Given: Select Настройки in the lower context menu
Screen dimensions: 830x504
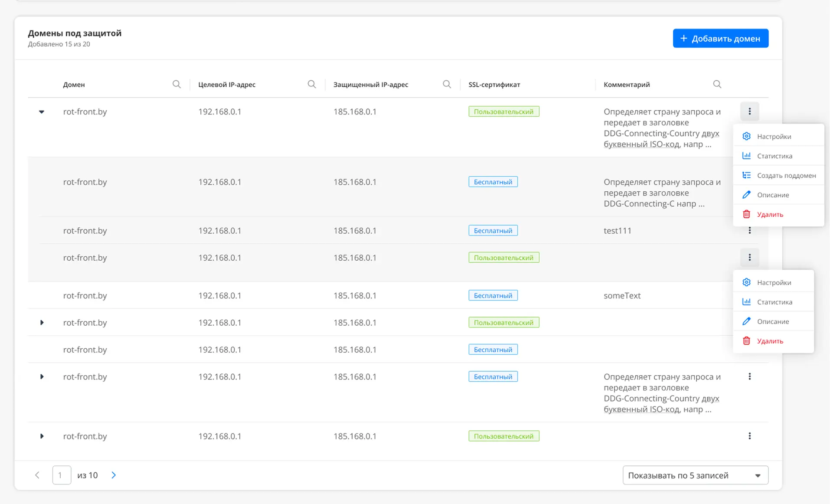Looking at the screenshot, I should coord(773,282).
